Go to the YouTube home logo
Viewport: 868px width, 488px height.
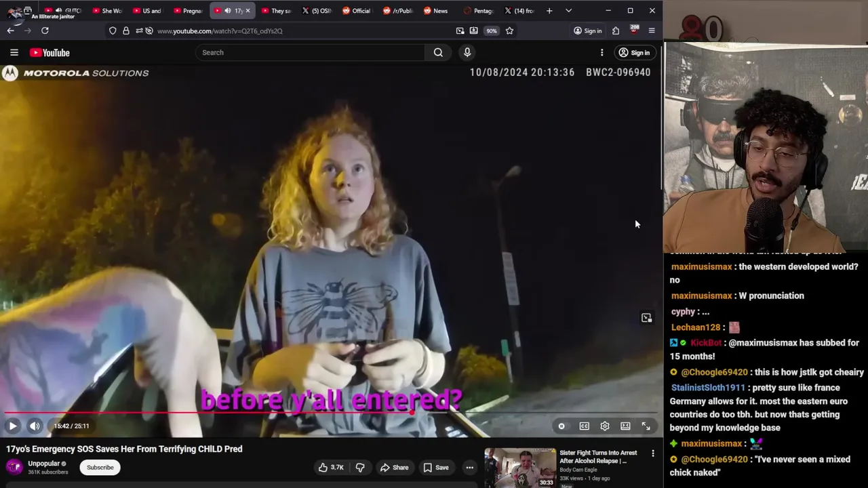coord(50,52)
